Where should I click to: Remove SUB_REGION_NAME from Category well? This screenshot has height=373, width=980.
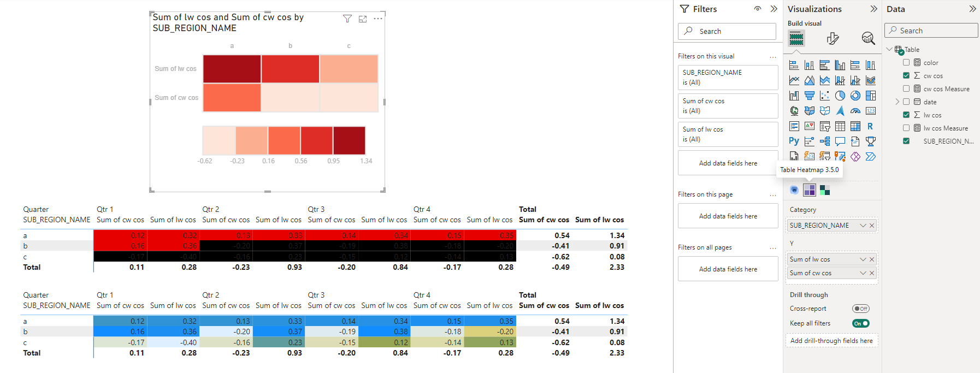point(872,226)
